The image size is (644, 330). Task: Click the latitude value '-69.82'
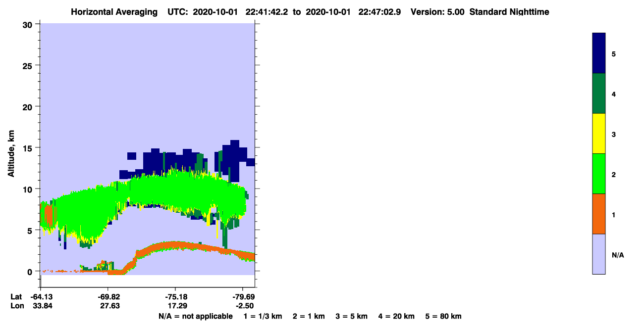108,296
